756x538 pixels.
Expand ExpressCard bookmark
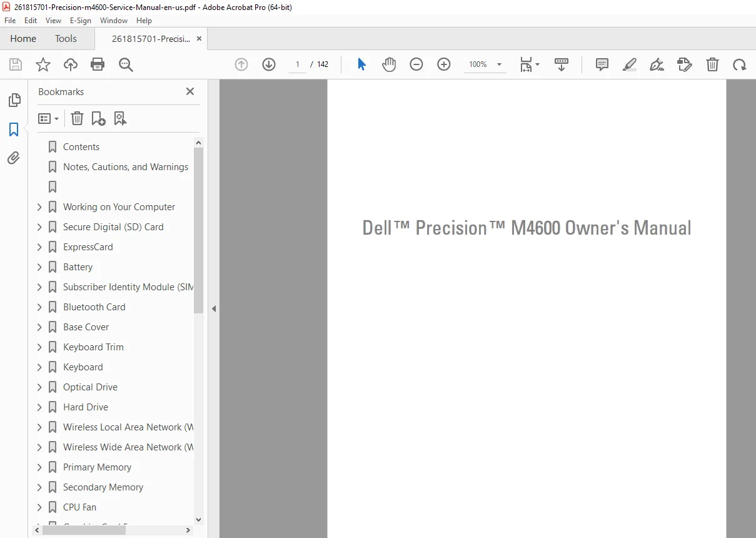point(39,247)
